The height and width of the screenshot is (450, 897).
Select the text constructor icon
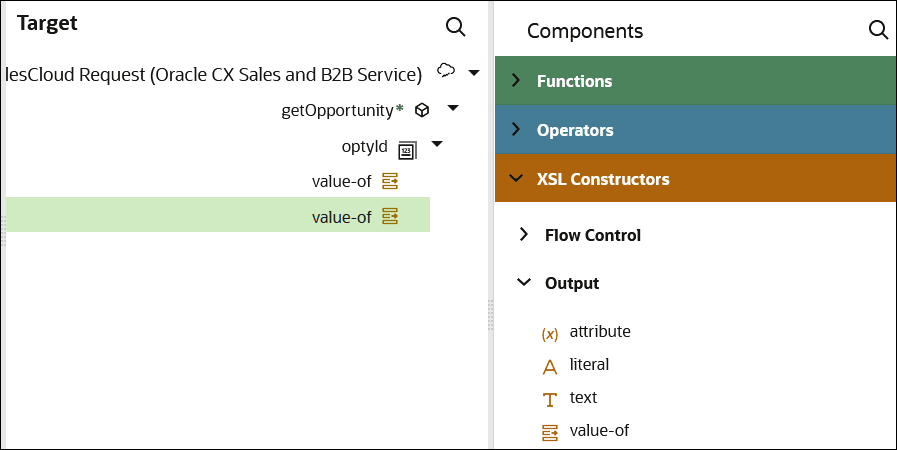549,399
